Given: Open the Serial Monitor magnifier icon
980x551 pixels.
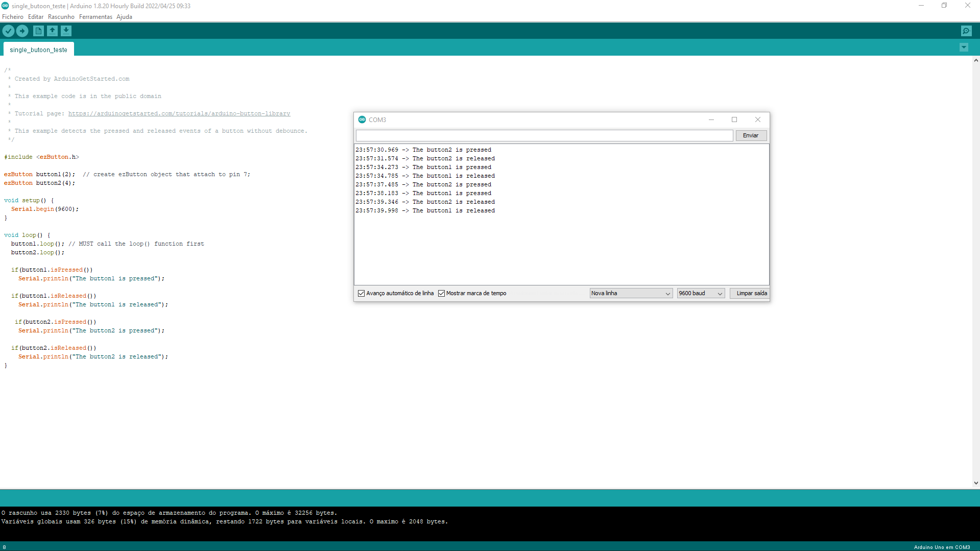Looking at the screenshot, I should (x=966, y=31).
